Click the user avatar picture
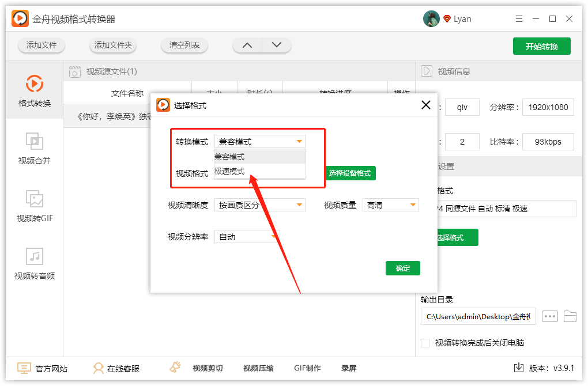This screenshot has height=386, width=588. 431,19
